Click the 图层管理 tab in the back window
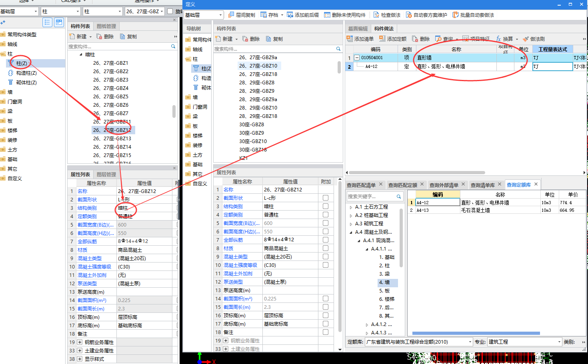Screen dimensions: 588x364 (x=106, y=174)
